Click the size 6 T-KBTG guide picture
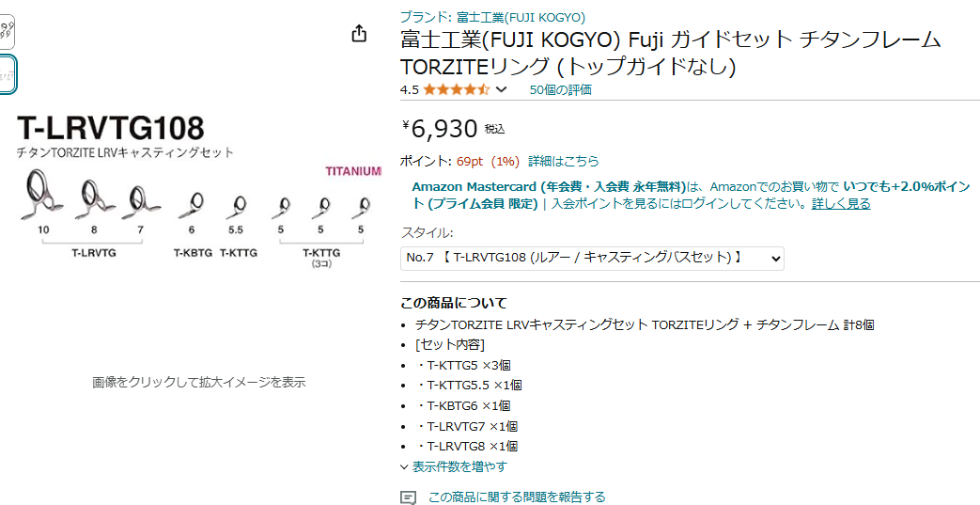 [x=194, y=205]
